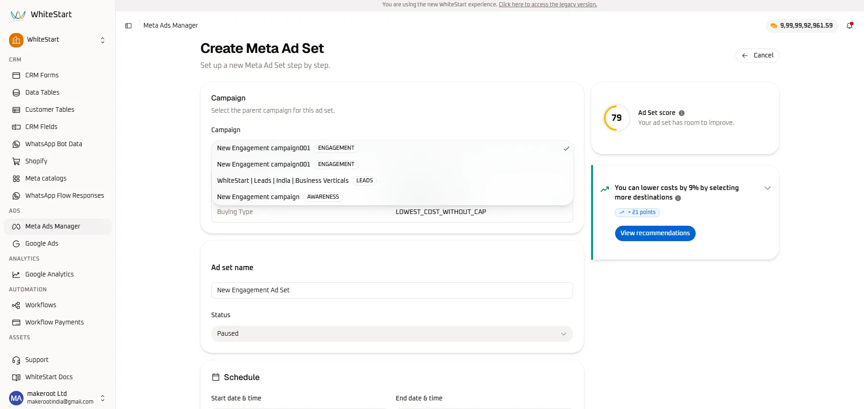
Task: Click the Shopify cart icon
Action: [16, 162]
